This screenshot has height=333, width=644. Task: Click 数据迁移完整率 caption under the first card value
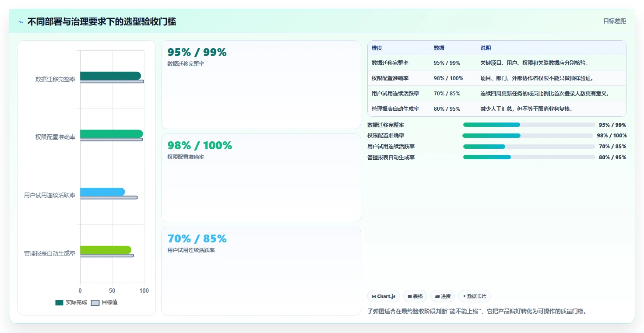[x=186, y=64]
